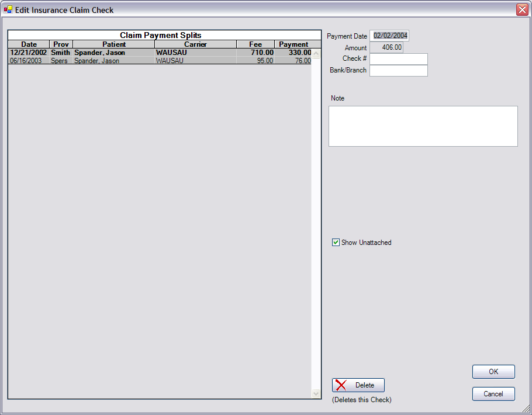The image size is (532, 415).
Task: Click the Amount field
Action: point(386,48)
